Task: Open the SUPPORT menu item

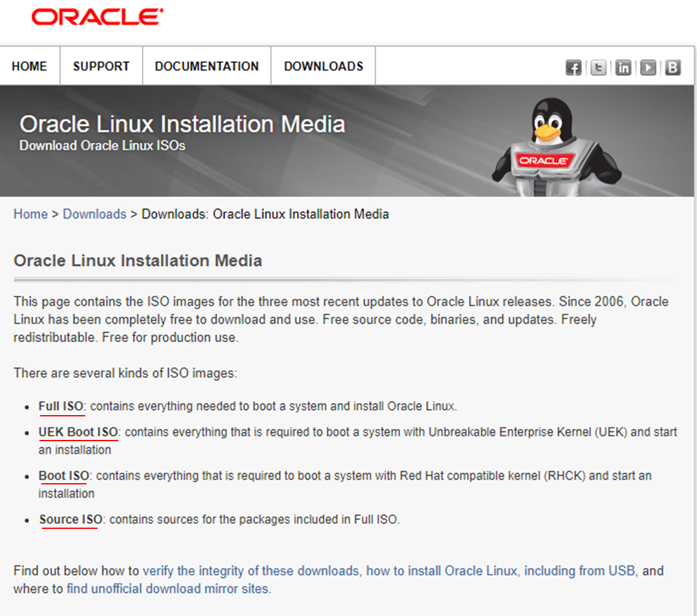Action: pyautogui.click(x=101, y=66)
